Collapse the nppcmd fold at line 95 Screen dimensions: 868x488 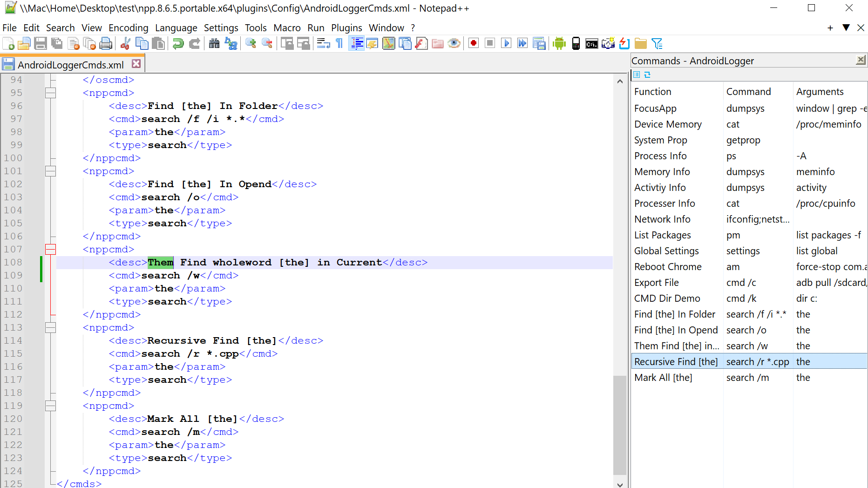(x=50, y=93)
